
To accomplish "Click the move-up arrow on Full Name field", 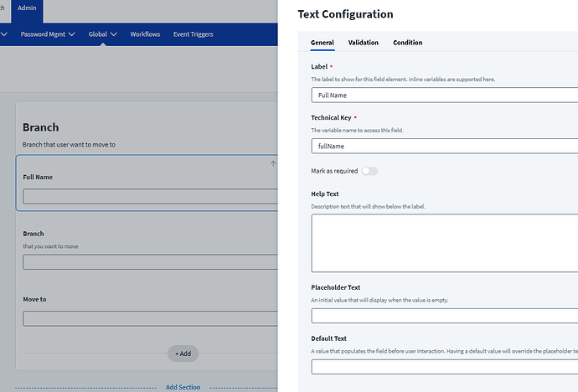I will pos(272,163).
